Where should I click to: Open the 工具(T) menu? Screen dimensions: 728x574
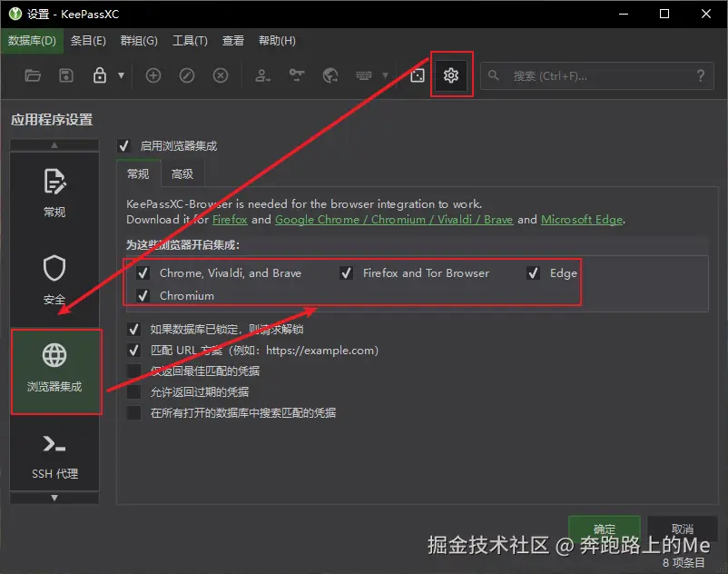click(x=190, y=41)
